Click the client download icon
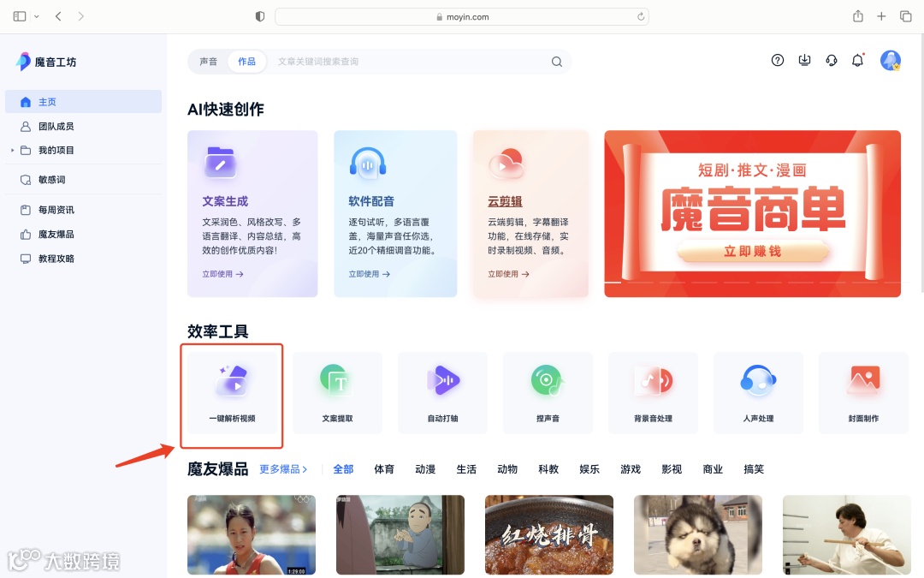The image size is (924, 578). (x=804, y=60)
